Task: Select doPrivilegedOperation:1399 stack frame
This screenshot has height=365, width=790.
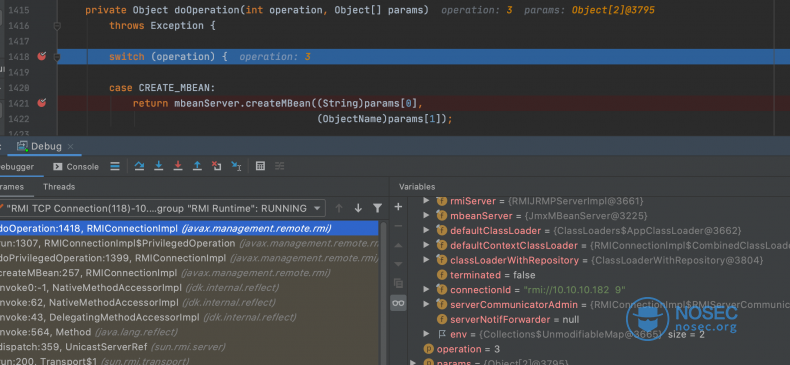Action: pos(189,258)
